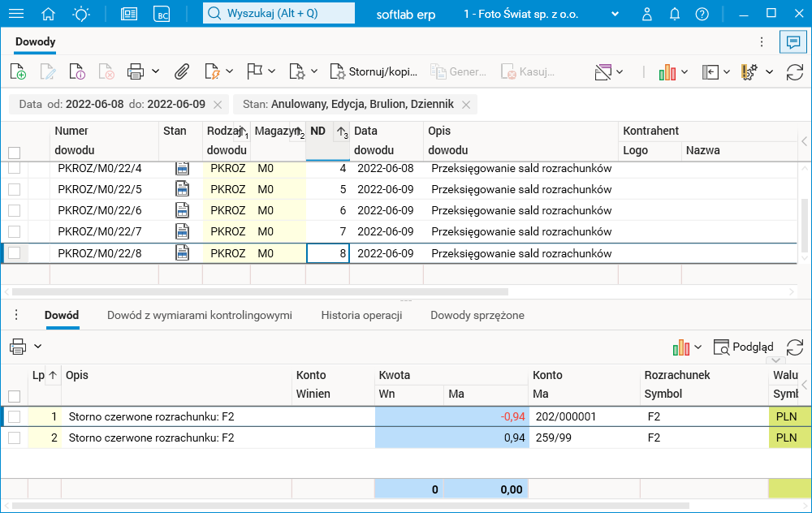Click the refresh icon in main toolbar
This screenshot has width=812, height=513.
(x=794, y=71)
